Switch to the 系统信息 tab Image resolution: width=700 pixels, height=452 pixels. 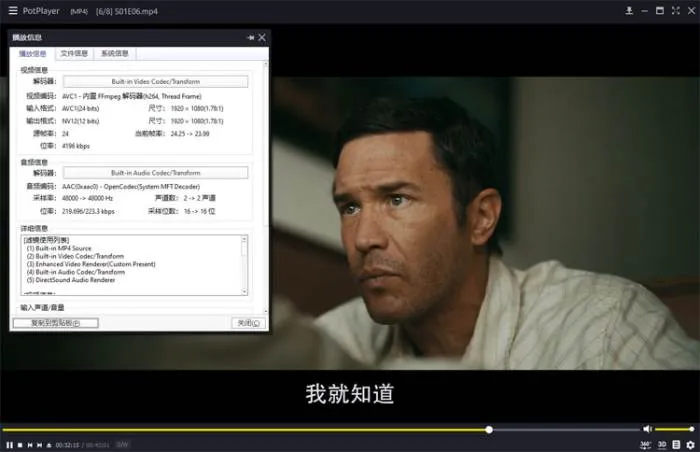coord(114,53)
